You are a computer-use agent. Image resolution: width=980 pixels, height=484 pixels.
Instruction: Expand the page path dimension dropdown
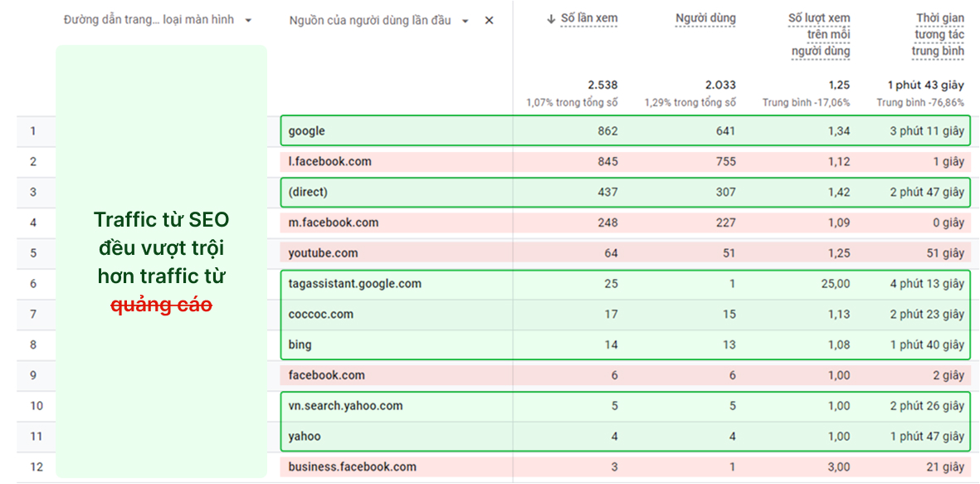248,21
